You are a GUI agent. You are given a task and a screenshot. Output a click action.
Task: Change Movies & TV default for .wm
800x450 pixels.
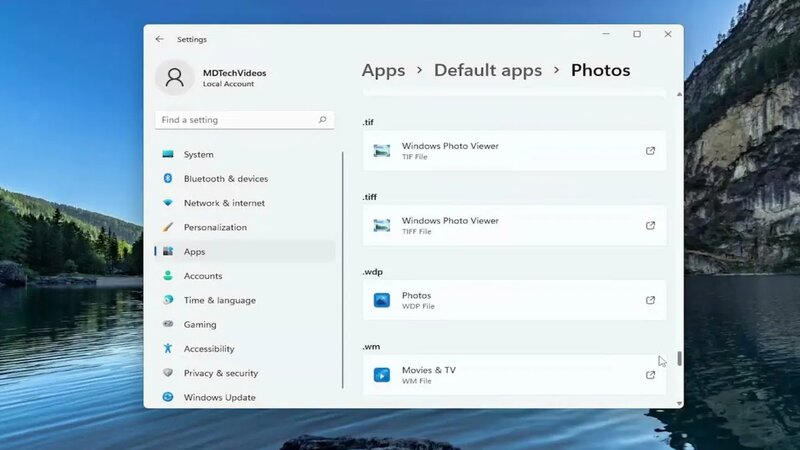point(514,374)
